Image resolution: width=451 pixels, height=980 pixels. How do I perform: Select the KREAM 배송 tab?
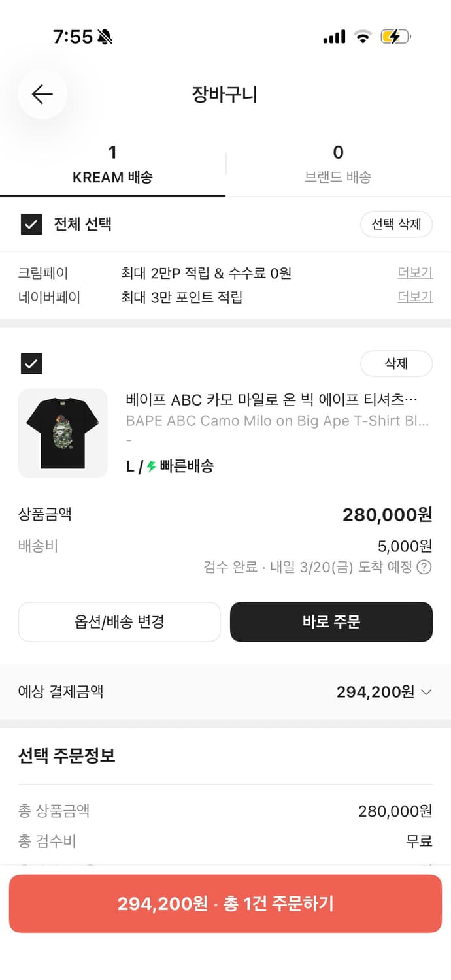[112, 163]
